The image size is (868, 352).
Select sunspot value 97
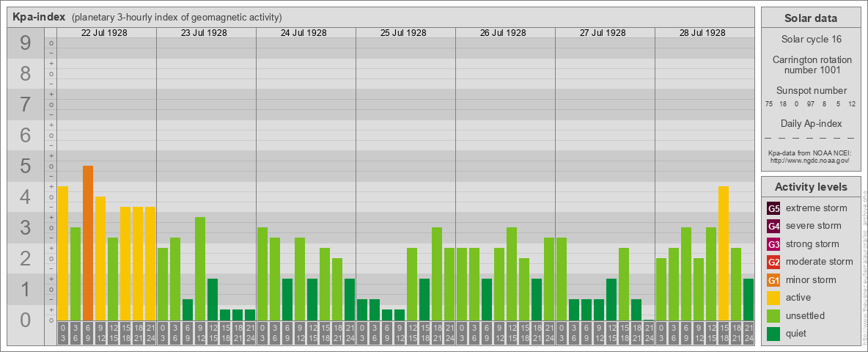810,104
